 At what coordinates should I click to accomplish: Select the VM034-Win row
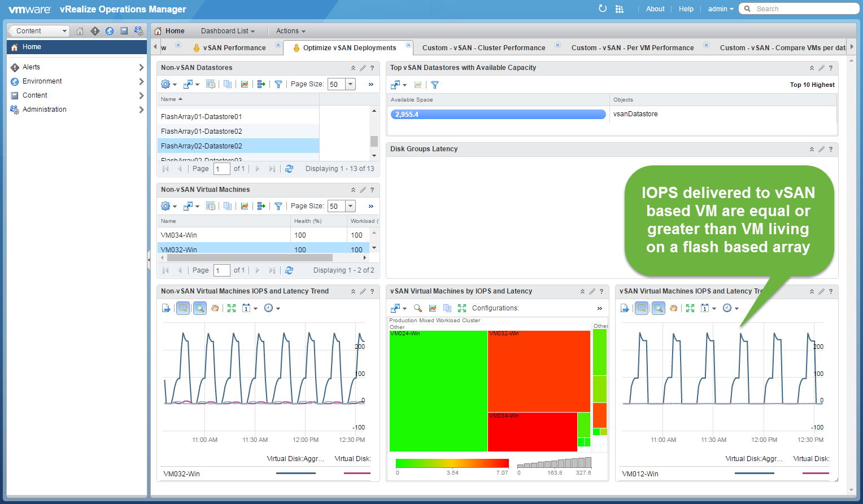pos(263,235)
